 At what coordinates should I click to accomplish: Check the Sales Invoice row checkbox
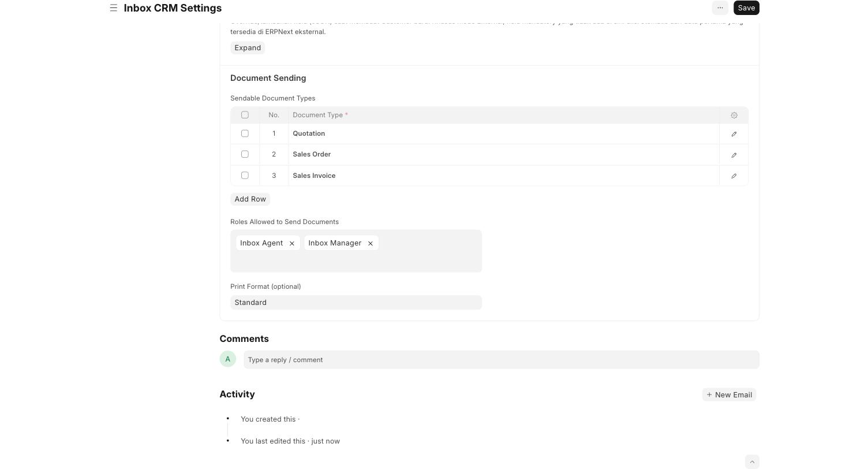[x=245, y=176]
